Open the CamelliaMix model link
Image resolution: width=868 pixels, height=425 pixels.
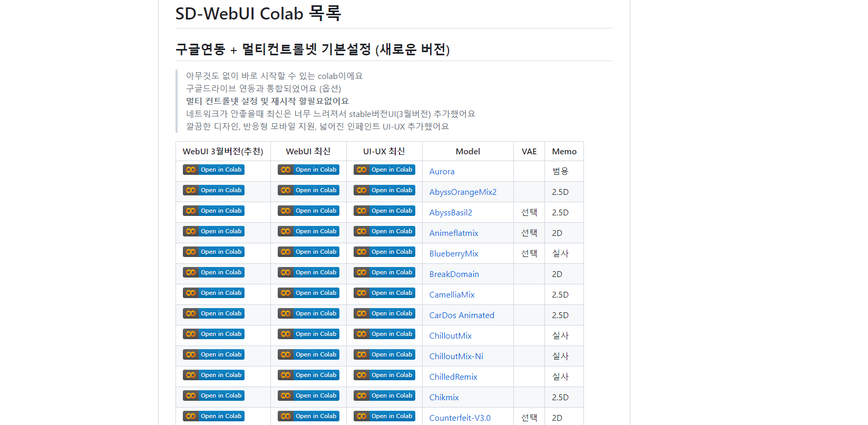452,294
